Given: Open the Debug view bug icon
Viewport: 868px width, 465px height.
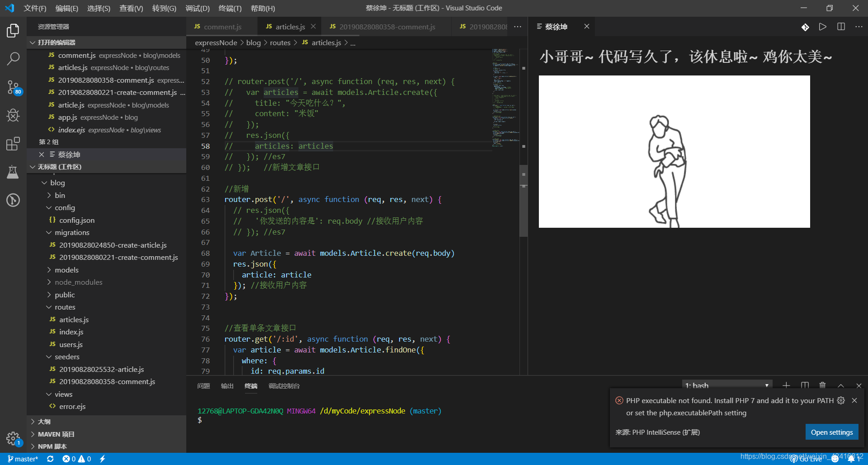Looking at the screenshot, I should (x=13, y=115).
